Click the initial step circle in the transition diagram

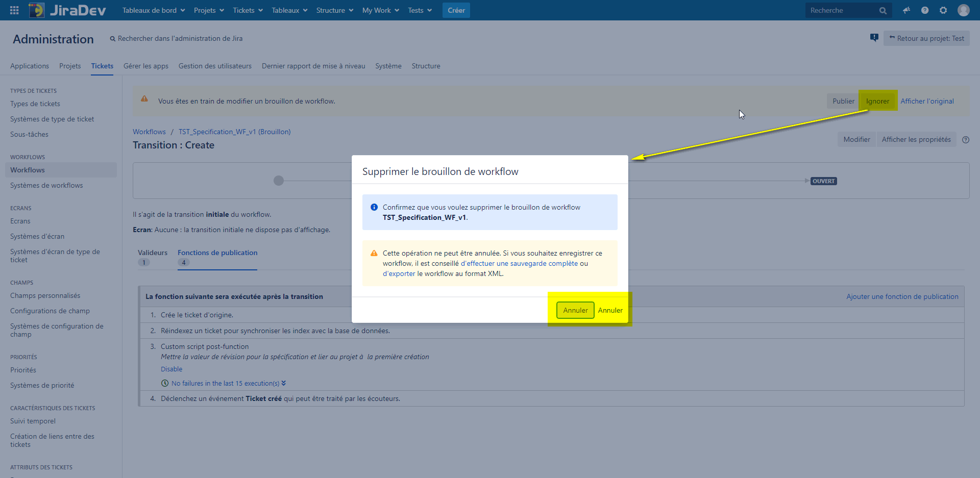coord(279,181)
